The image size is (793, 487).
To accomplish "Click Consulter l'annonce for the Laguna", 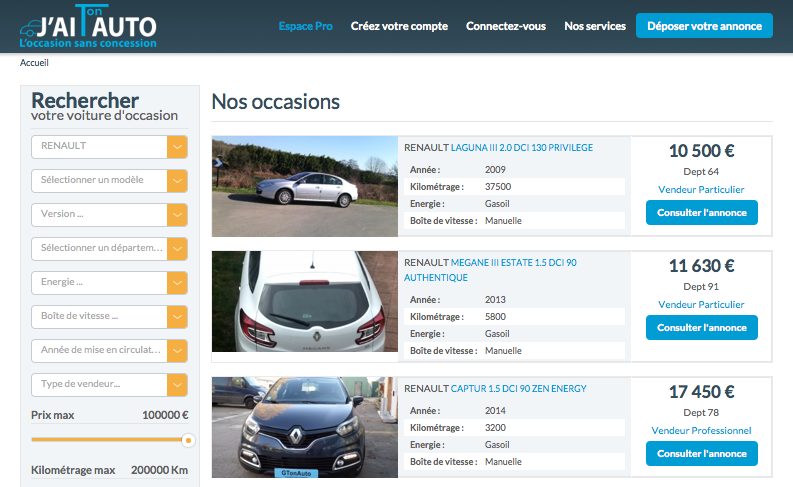I will 701,213.
